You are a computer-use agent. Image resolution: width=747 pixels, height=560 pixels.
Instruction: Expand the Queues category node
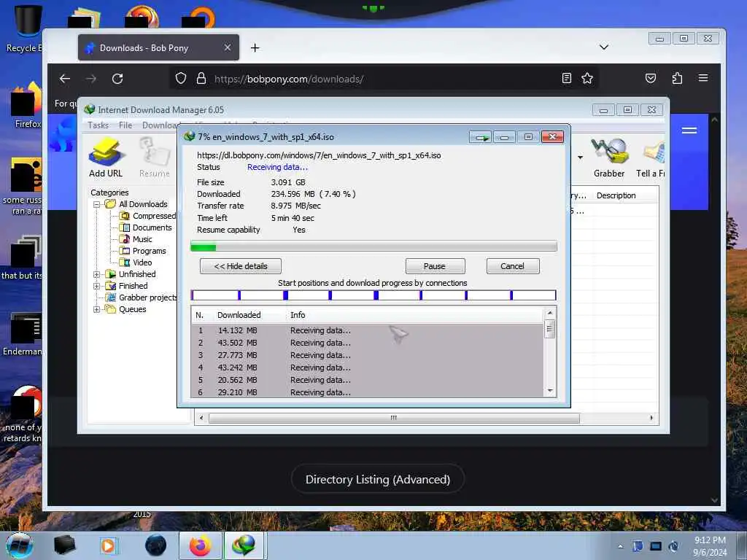point(97,309)
